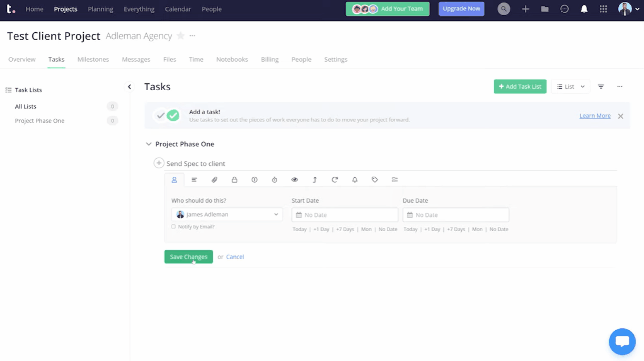Open the privacy lock tab
Screen dimensions: 644x361
pos(234,180)
